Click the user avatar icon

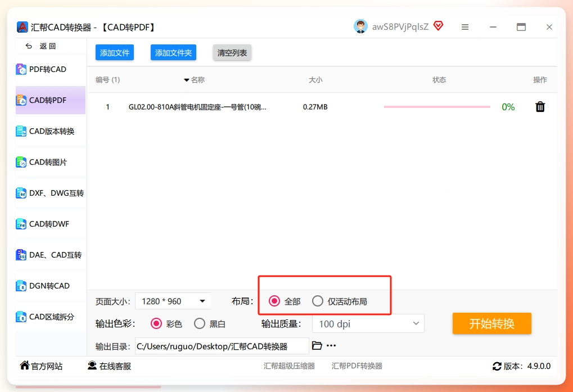[360, 26]
